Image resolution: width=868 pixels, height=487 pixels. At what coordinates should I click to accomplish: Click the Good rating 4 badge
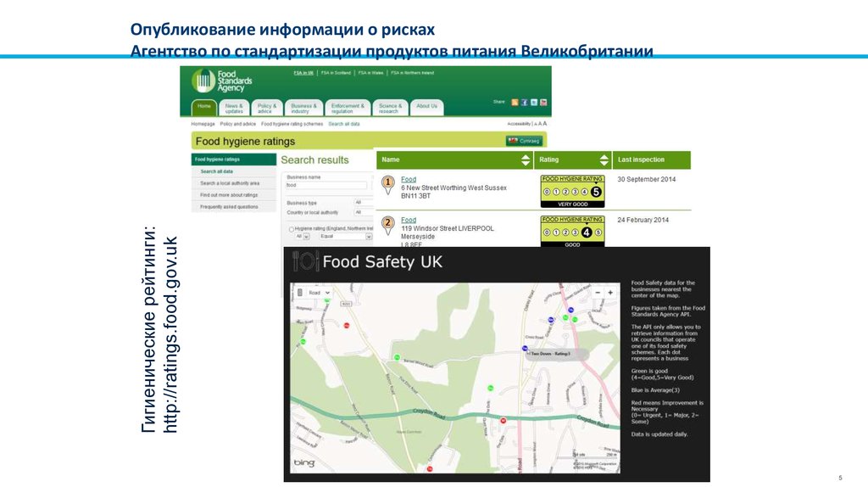tap(572, 232)
